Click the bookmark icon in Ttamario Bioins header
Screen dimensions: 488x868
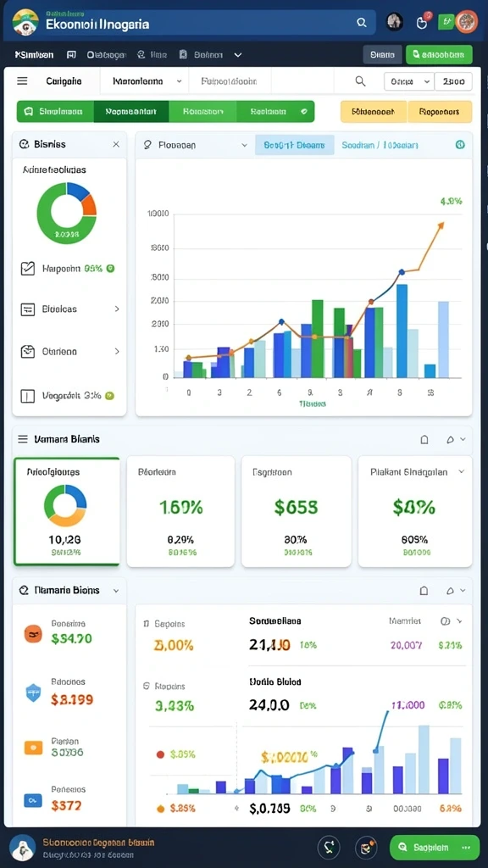424,591
